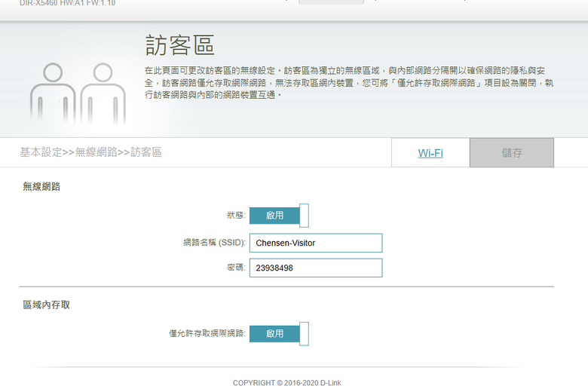
Task: Click the 狀態 label
Action: (236, 216)
